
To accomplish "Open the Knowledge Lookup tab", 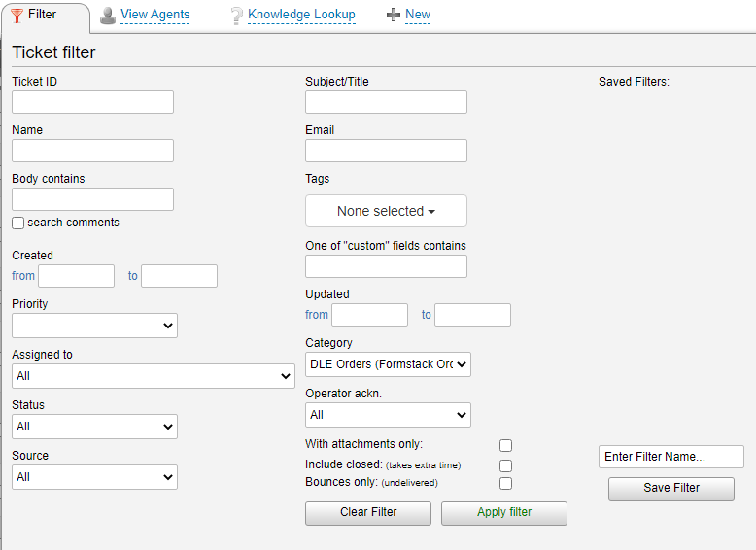I will tap(301, 15).
